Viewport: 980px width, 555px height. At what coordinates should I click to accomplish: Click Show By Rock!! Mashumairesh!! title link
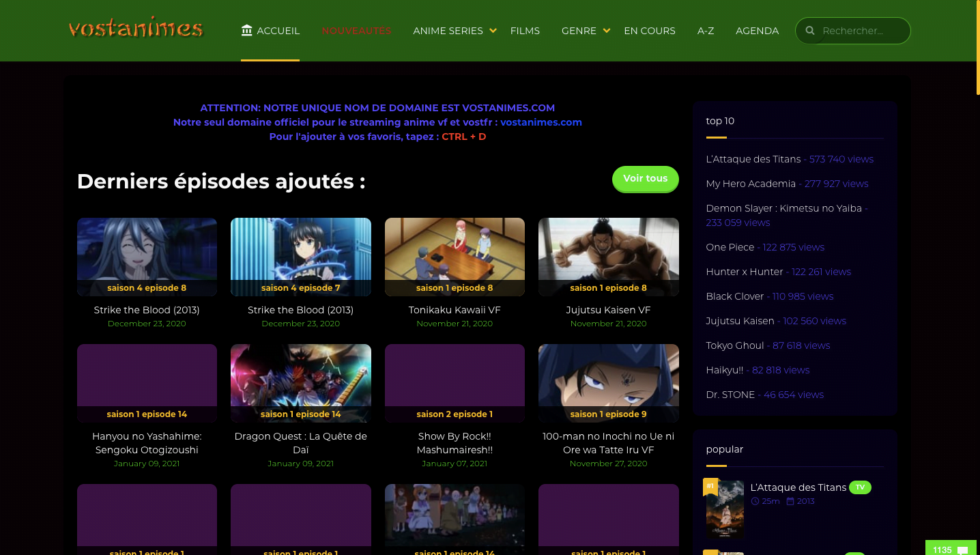455,443
